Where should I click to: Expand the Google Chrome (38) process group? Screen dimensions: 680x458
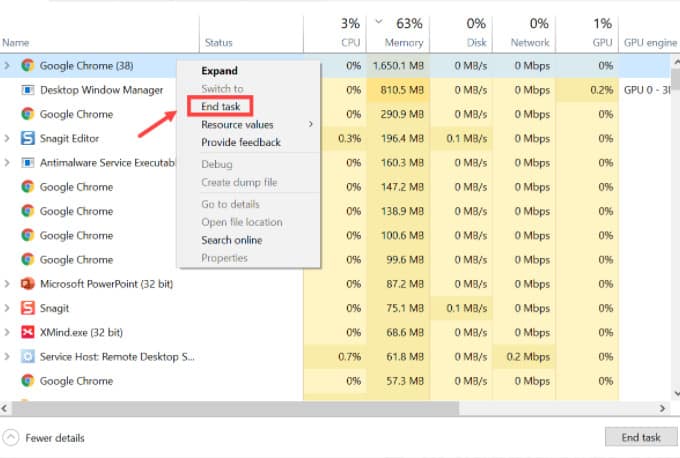pyautogui.click(x=8, y=65)
